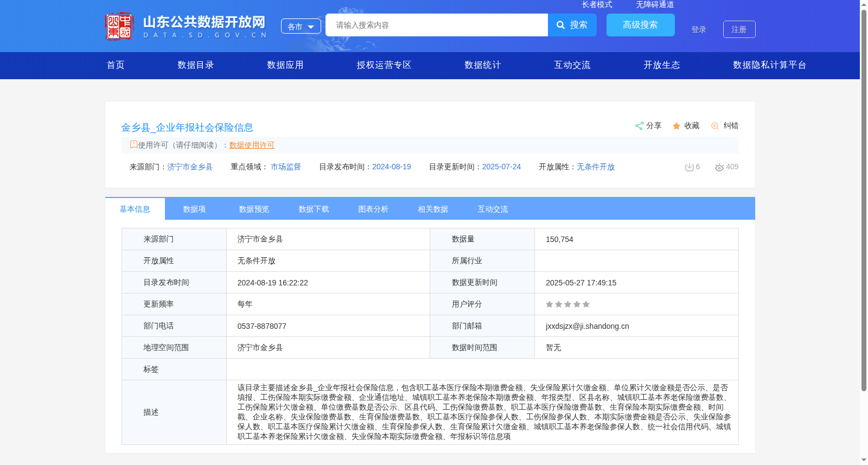Click the 登录 login link
The image size is (868, 465).
pyautogui.click(x=699, y=29)
